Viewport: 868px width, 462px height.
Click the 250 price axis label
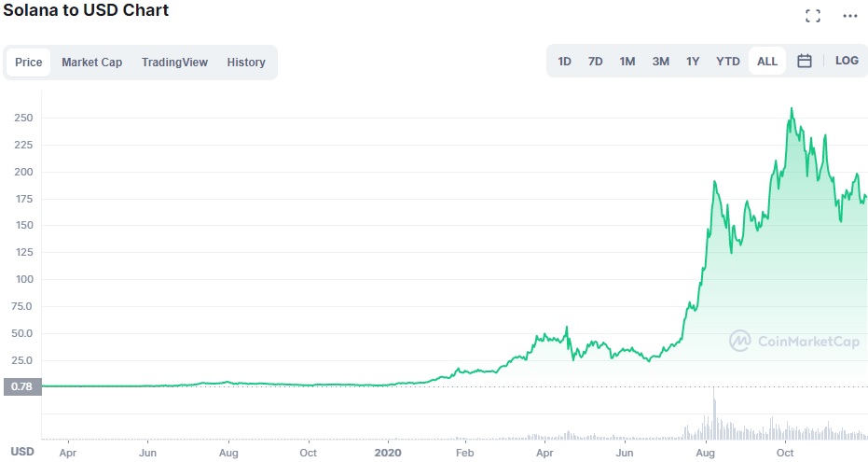click(x=23, y=118)
